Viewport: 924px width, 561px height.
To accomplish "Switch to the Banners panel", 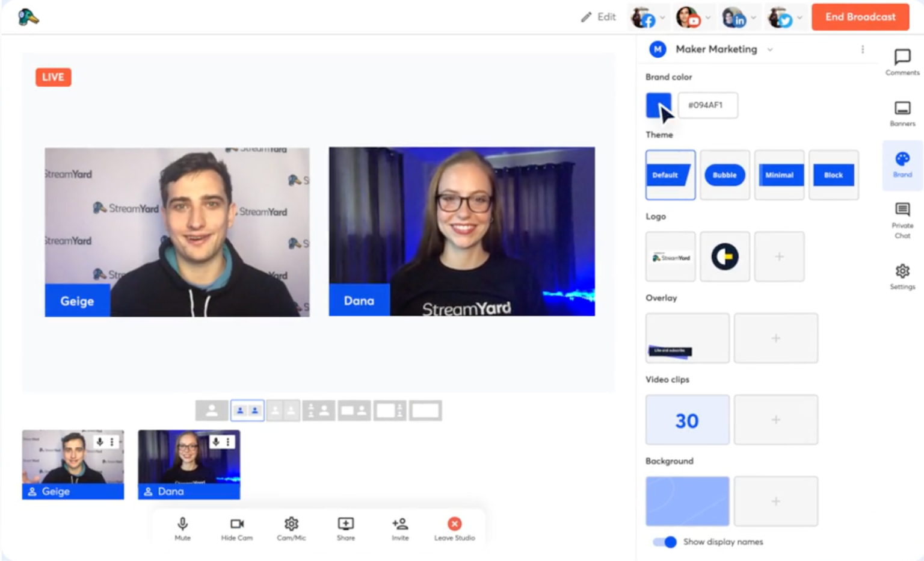I will [902, 113].
